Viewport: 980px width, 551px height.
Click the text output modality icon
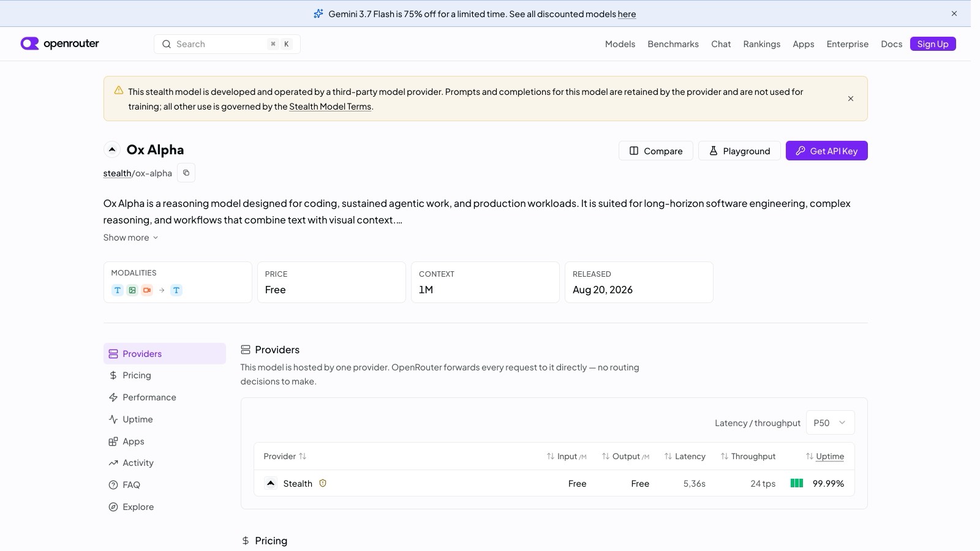176,290
